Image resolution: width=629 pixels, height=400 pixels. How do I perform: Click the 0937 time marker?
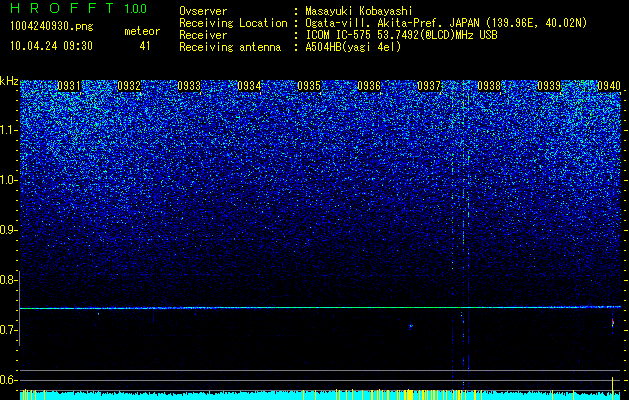(429, 86)
